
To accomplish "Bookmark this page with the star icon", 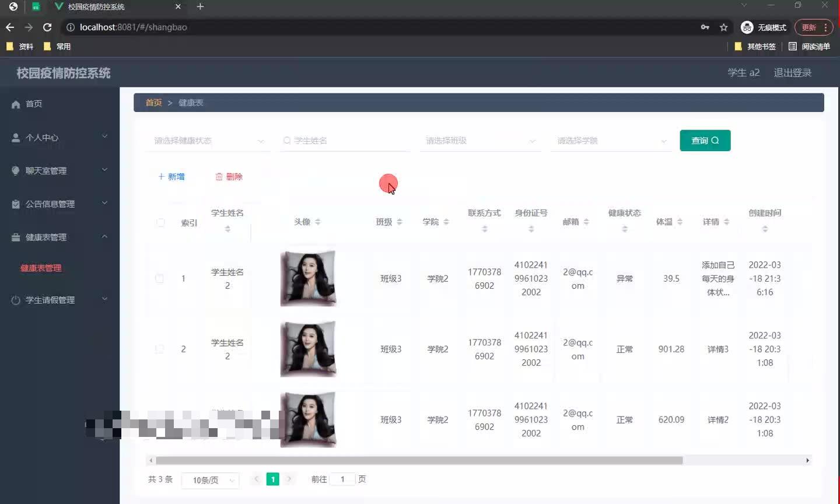I will 724,27.
